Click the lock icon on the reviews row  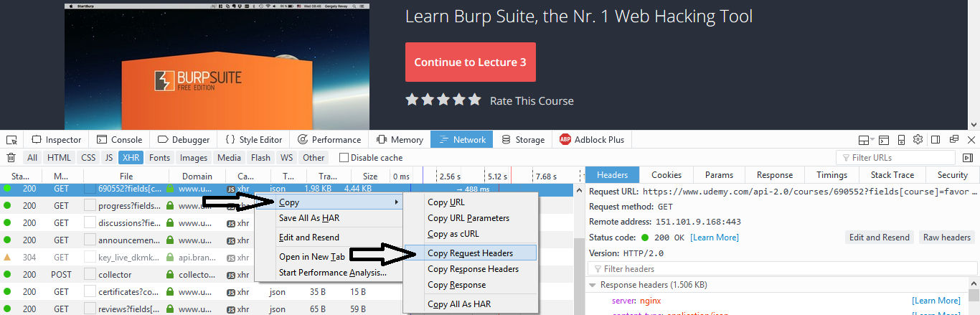(170, 309)
